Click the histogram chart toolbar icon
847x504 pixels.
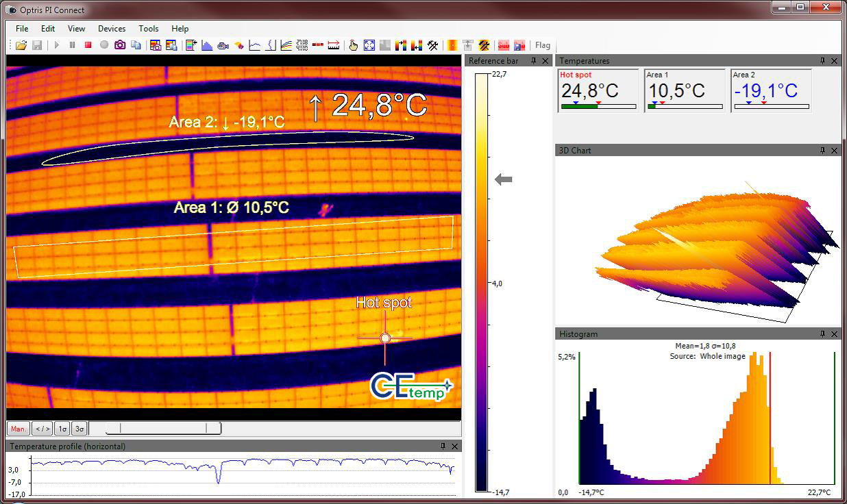point(206,45)
